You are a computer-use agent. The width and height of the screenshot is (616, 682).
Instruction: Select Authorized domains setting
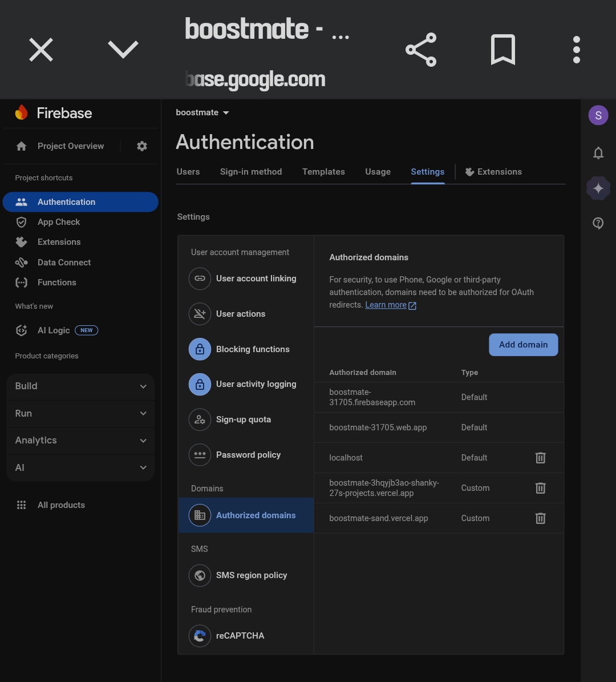(x=246, y=515)
